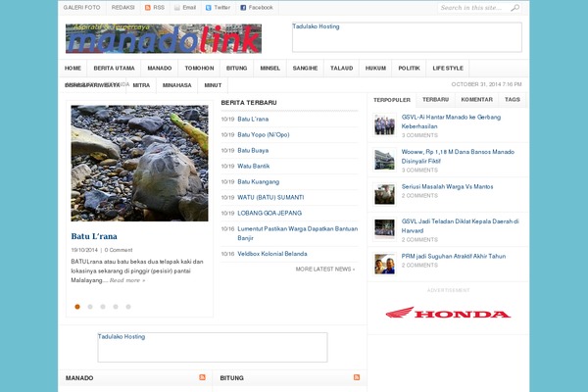
Task: Open TALAUD menu item
Action: pyautogui.click(x=341, y=69)
